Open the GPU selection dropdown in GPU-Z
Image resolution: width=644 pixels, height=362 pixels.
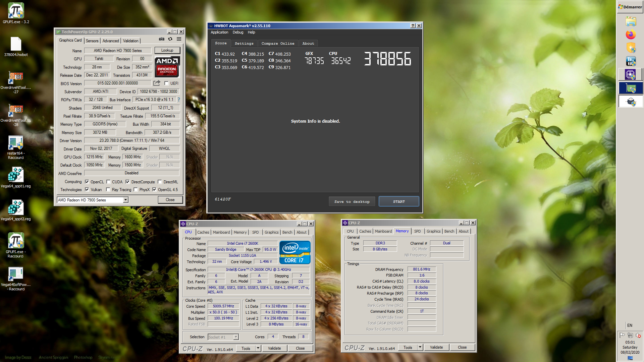(x=125, y=200)
